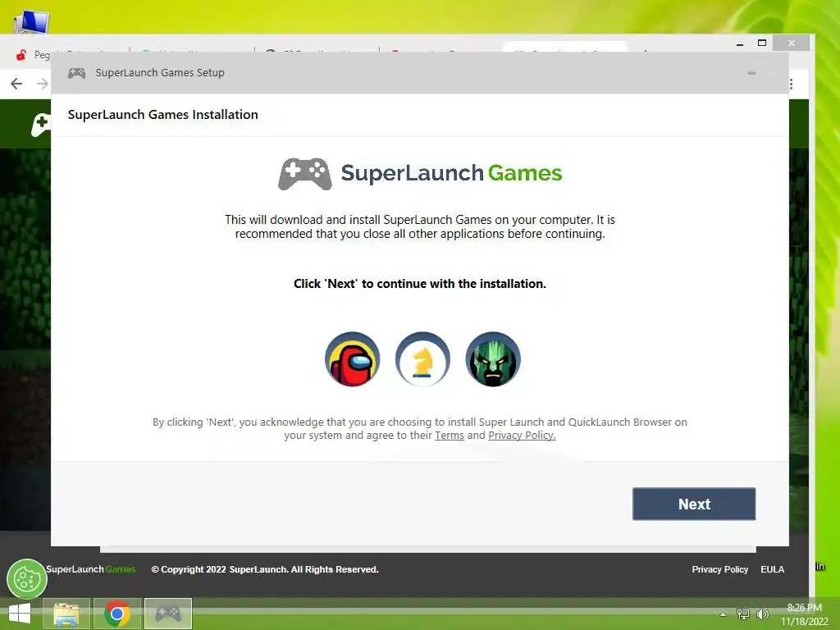The width and height of the screenshot is (840, 630).
Task: Show hidden system tray icons
Action: [x=724, y=614]
